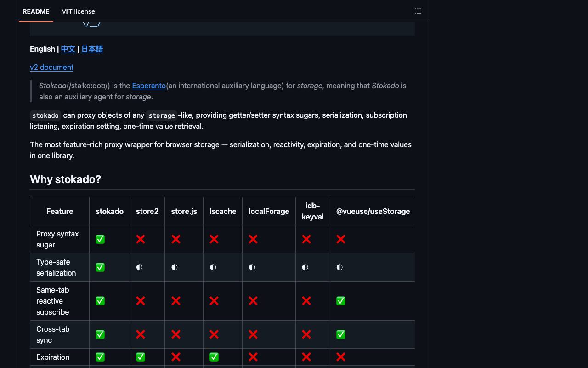Open the README outline icon
This screenshot has height=368, width=588.
coord(418,11)
